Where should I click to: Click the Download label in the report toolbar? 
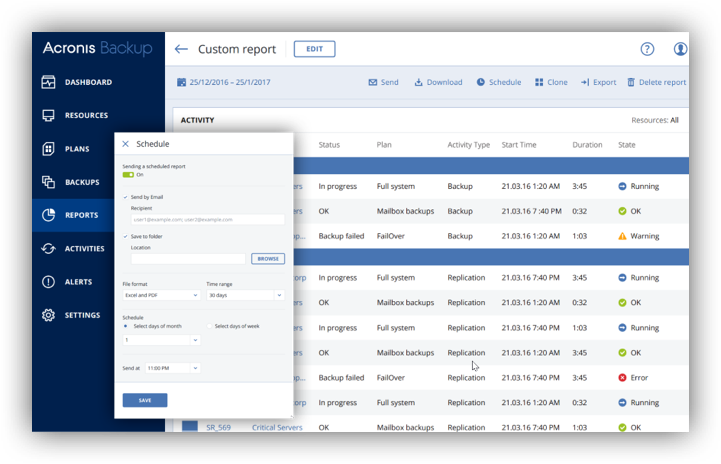[444, 82]
